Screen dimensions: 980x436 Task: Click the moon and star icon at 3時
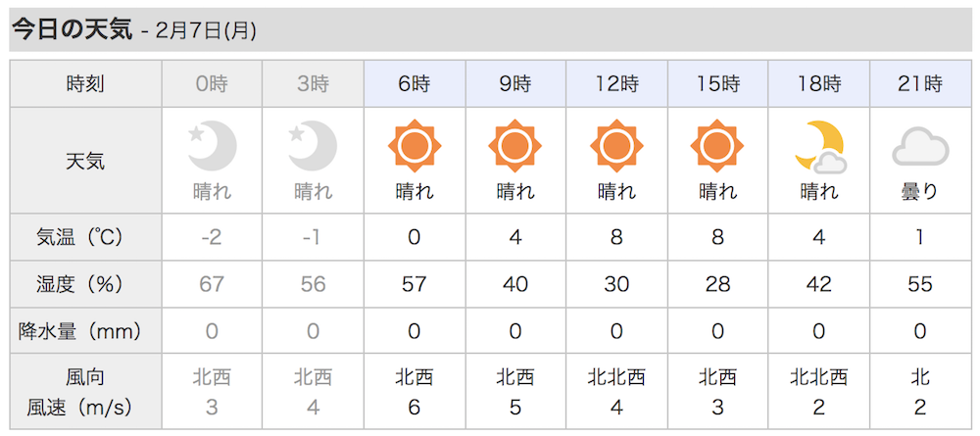pos(314,147)
